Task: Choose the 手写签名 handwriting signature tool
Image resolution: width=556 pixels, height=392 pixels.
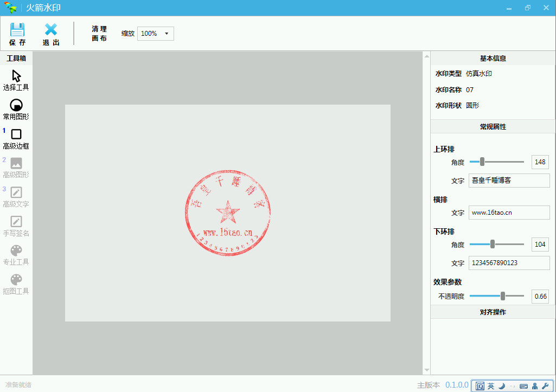Action: click(x=16, y=222)
